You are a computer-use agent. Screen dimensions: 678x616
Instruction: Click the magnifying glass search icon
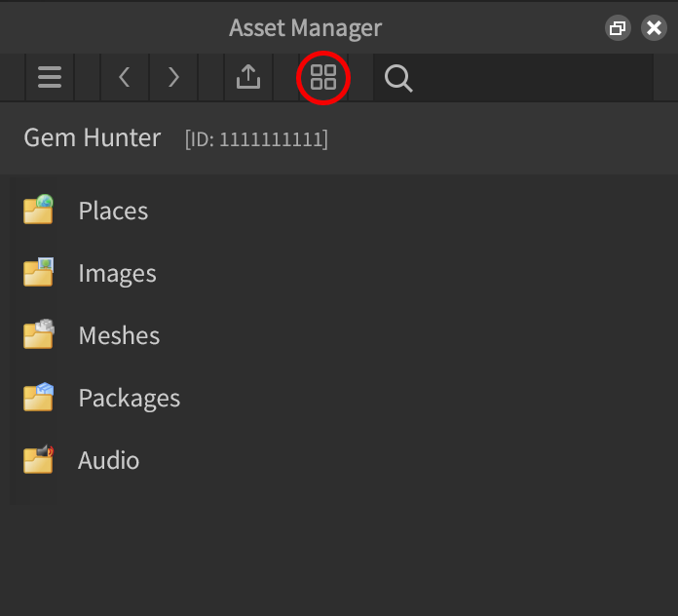(398, 78)
